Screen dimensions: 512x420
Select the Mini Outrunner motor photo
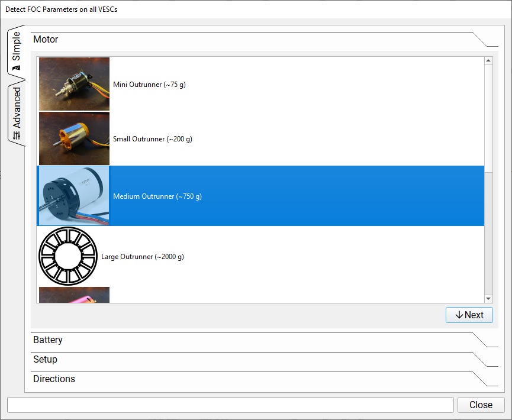[74, 84]
